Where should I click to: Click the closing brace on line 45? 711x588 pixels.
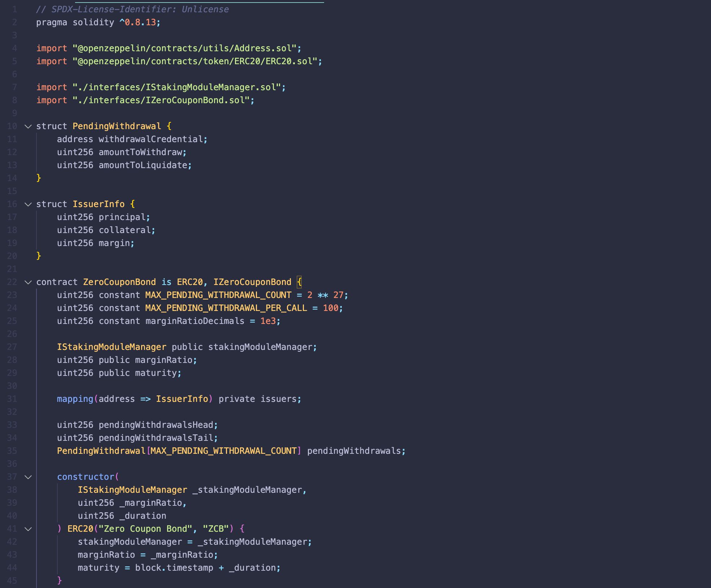click(x=60, y=581)
